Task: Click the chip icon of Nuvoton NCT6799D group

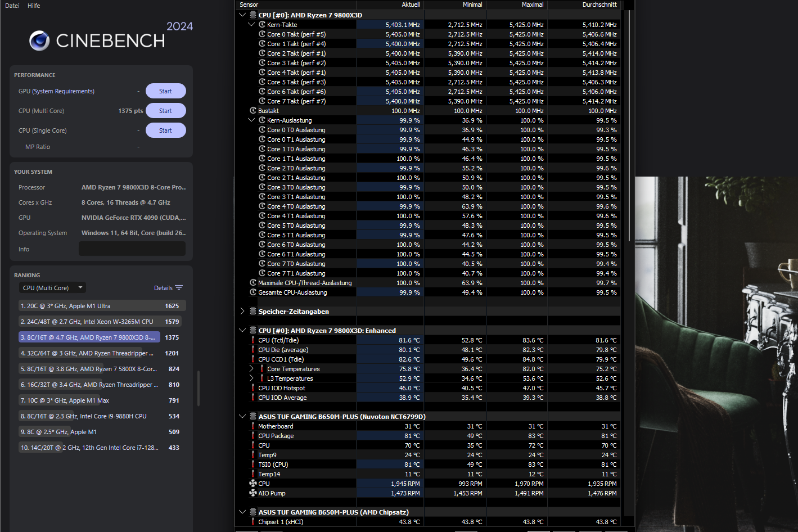Action: pyautogui.click(x=253, y=417)
